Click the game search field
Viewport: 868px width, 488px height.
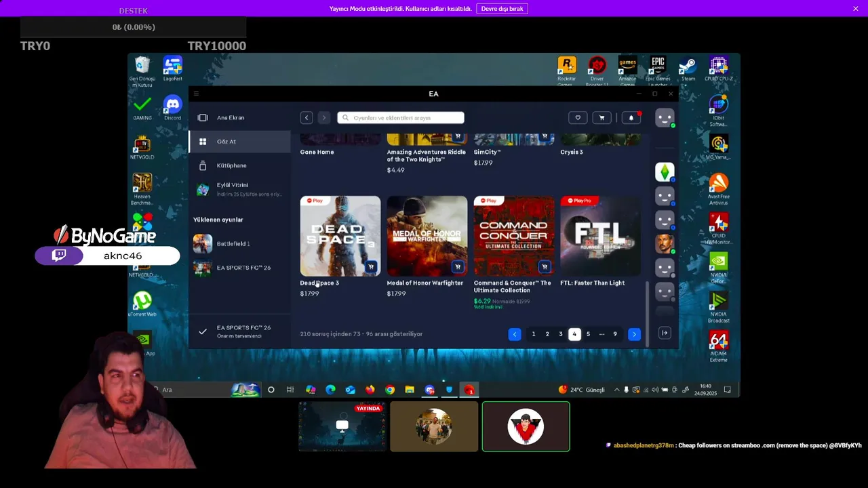click(x=401, y=118)
